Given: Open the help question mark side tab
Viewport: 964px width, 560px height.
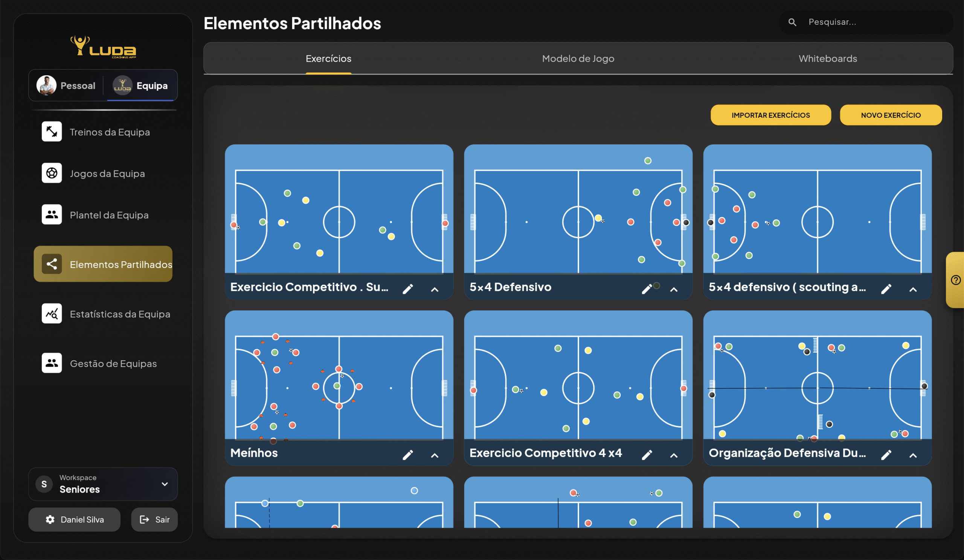Looking at the screenshot, I should (956, 280).
